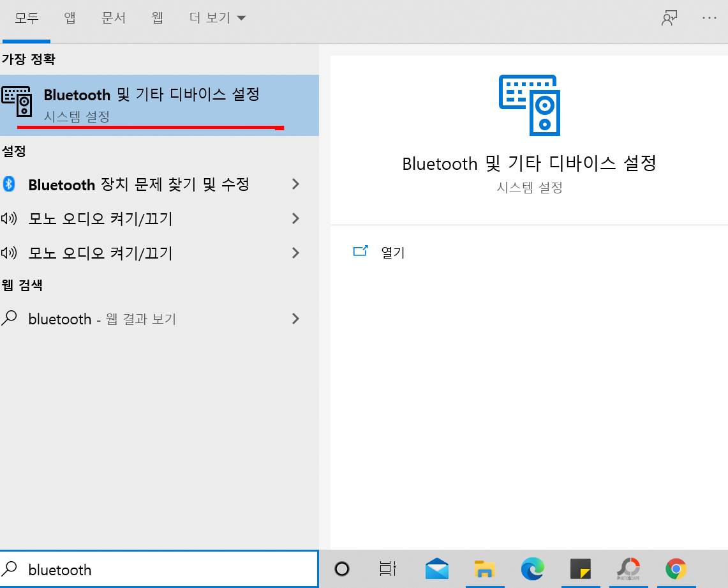Click the Bluetooth logo icon
Screen dimensions: 728x588
click(x=9, y=184)
